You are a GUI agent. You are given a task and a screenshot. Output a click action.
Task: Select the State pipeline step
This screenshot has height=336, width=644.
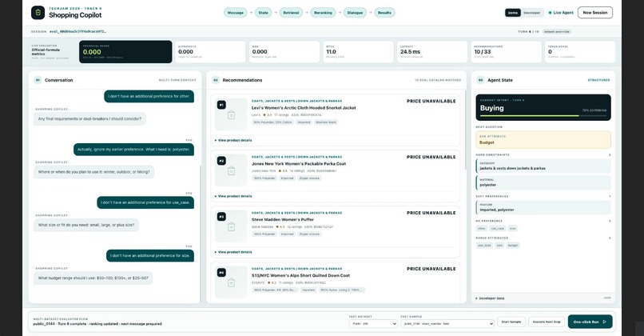click(263, 13)
